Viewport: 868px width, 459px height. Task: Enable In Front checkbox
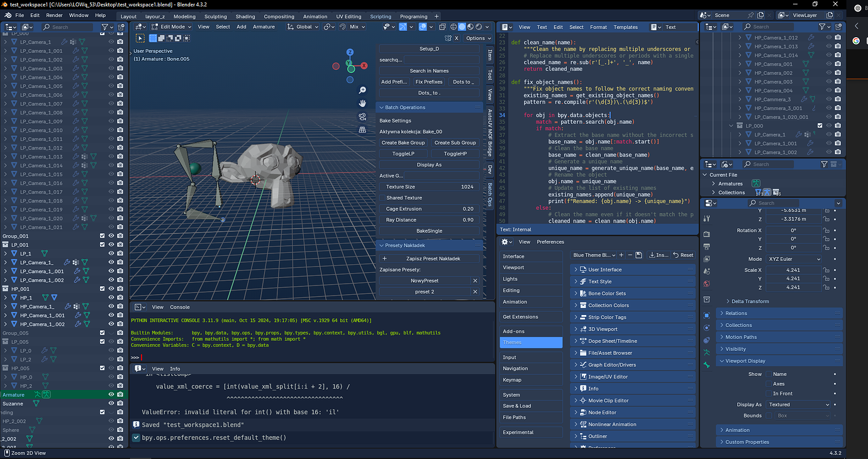(x=769, y=394)
